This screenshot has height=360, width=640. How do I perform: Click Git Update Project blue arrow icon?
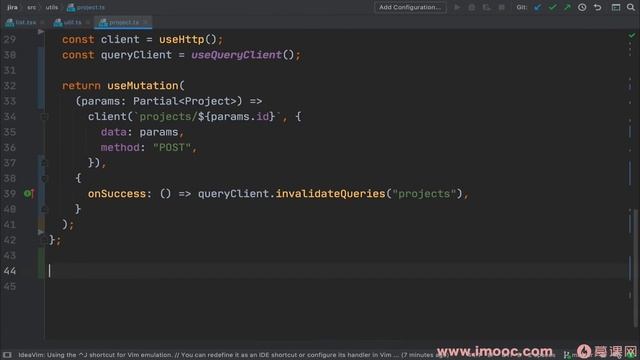pos(538,7)
